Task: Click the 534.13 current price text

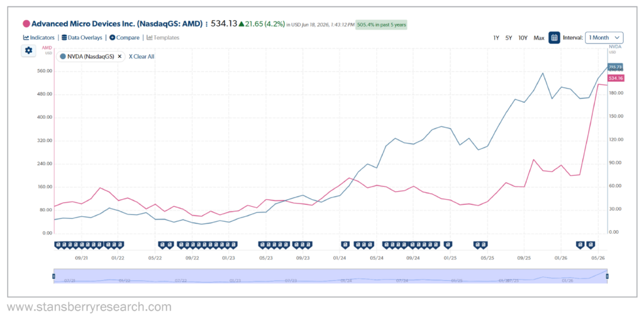Action: 224,24
